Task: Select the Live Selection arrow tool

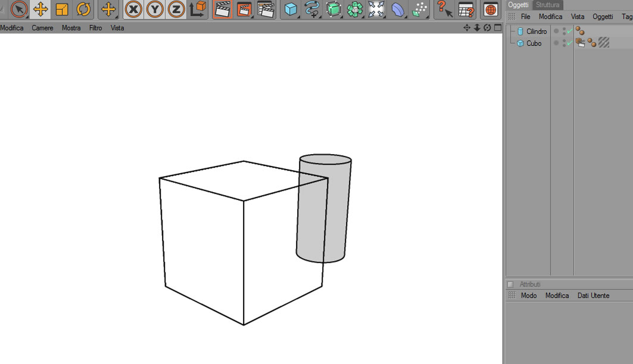Action: 19,10
